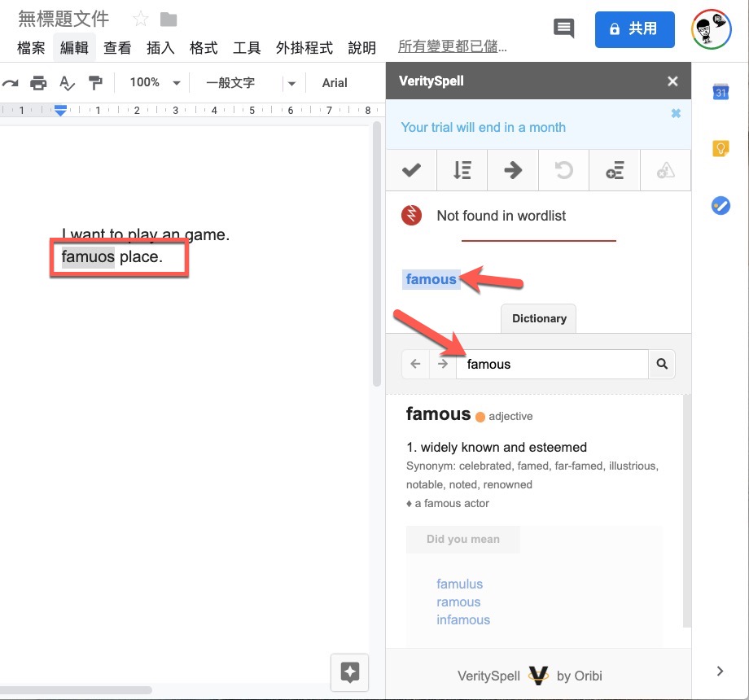Open the 格式 menu

click(x=204, y=48)
